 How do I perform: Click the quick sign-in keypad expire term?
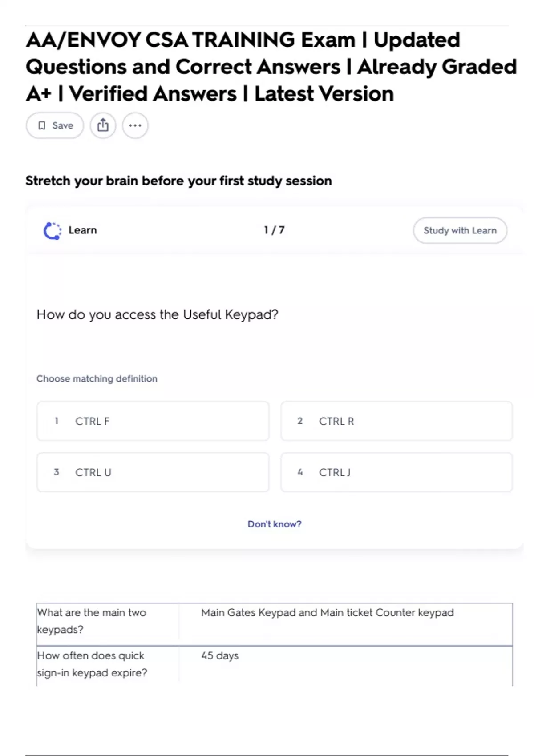[x=92, y=664]
